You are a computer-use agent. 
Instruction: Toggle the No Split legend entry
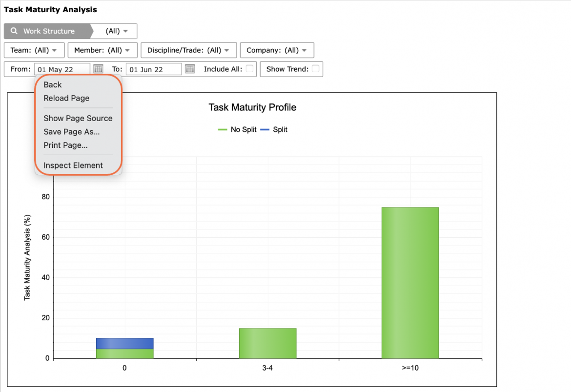coord(238,129)
